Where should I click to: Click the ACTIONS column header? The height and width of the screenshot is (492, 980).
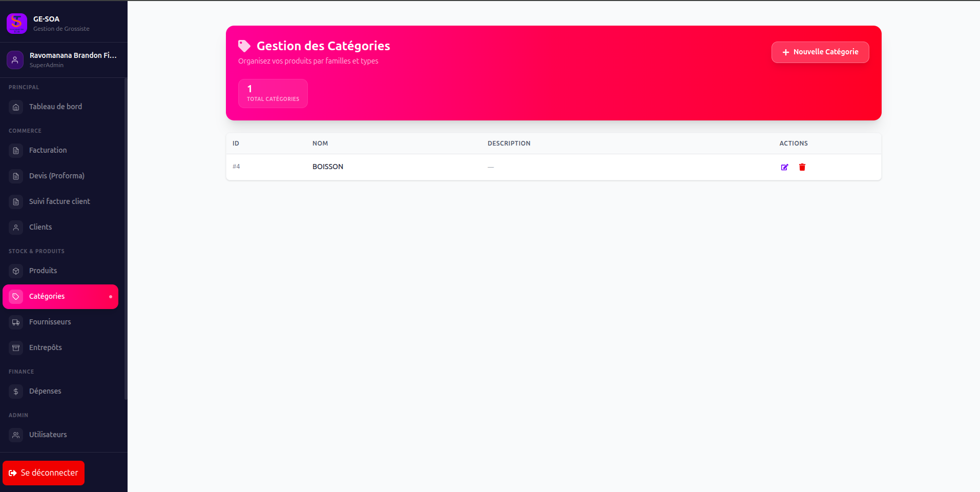click(794, 143)
